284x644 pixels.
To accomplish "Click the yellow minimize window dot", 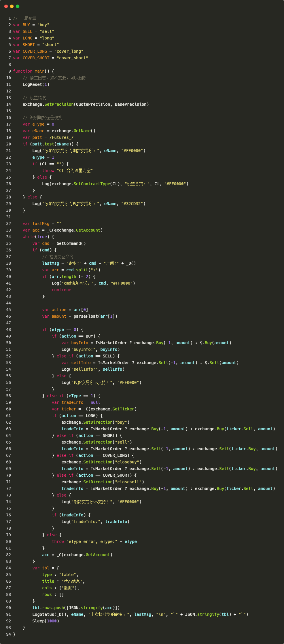I will coord(12,6).
